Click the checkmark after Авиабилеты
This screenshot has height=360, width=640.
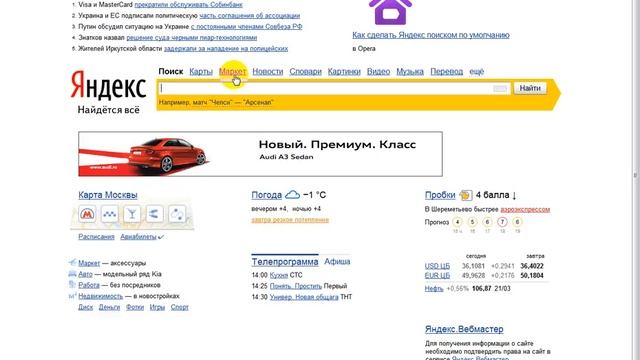coord(161,237)
